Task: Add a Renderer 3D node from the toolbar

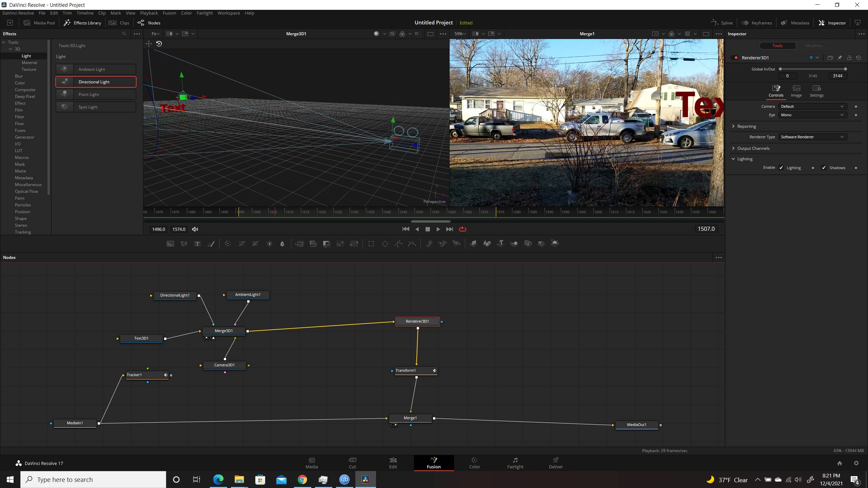Action: [555, 244]
